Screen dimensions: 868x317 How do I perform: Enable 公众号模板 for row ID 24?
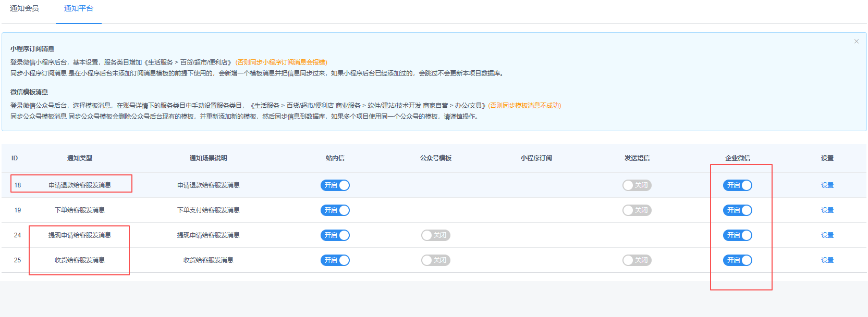pyautogui.click(x=435, y=235)
